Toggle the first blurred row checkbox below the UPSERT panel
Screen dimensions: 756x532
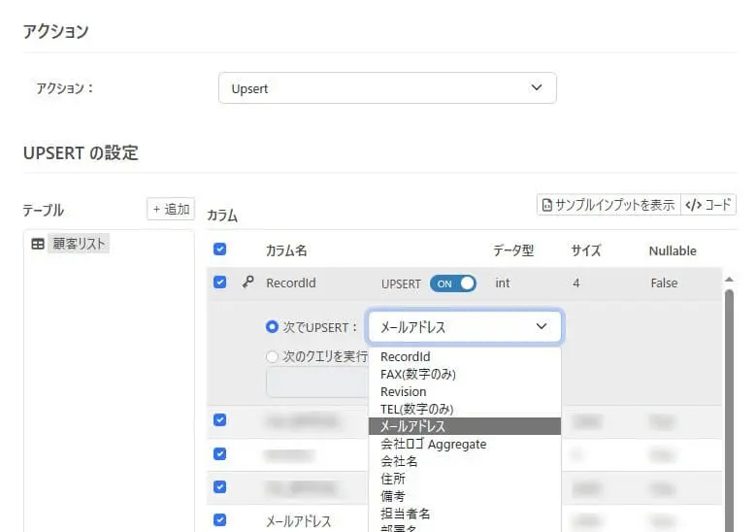click(x=220, y=420)
